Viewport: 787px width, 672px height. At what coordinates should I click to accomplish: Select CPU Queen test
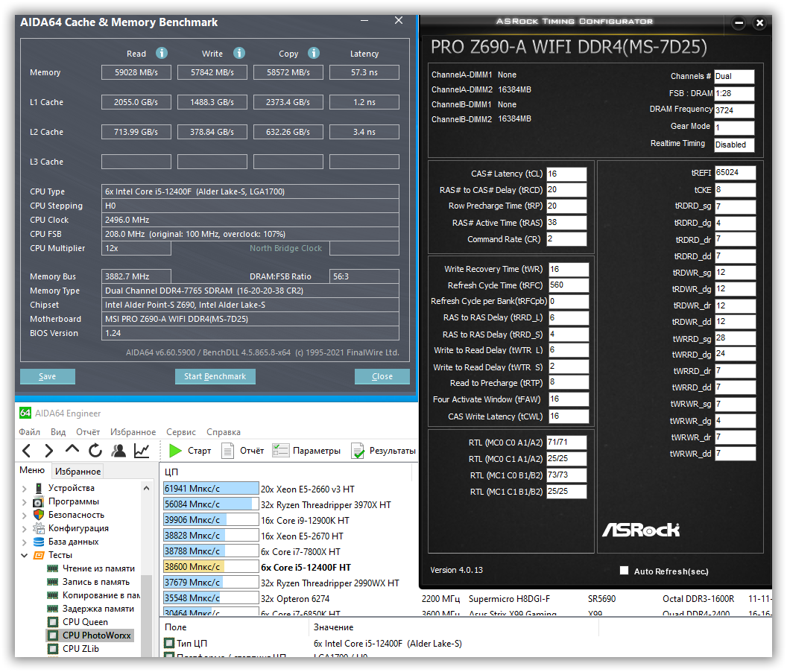[85, 622]
